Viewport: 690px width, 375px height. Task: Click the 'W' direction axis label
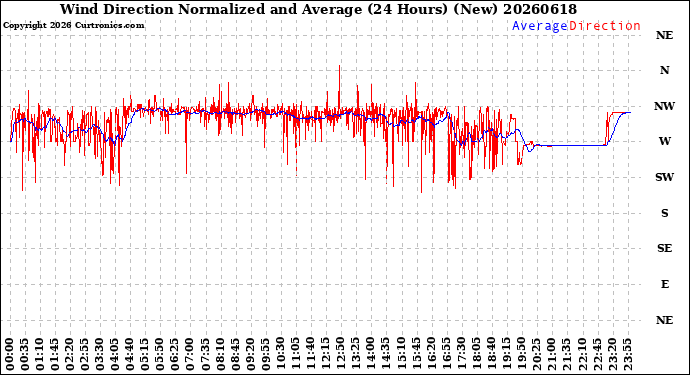coord(664,141)
